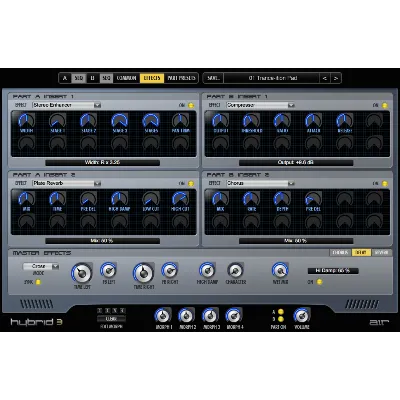
Task: Click the Hybrid 3 logo
Action: pos(36,322)
